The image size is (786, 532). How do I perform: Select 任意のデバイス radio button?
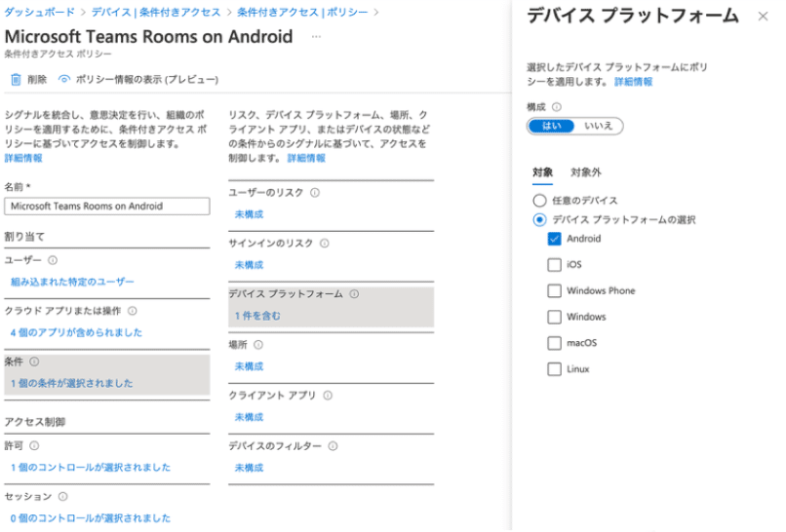point(539,201)
